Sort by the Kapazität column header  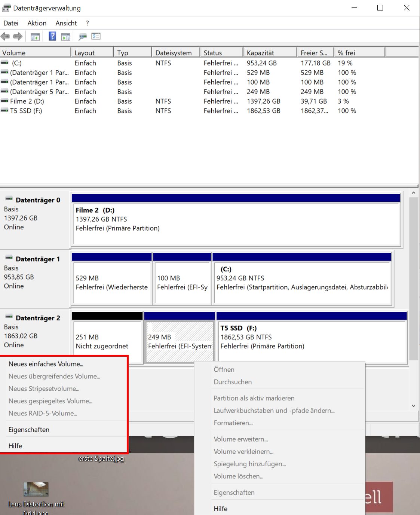click(270, 53)
